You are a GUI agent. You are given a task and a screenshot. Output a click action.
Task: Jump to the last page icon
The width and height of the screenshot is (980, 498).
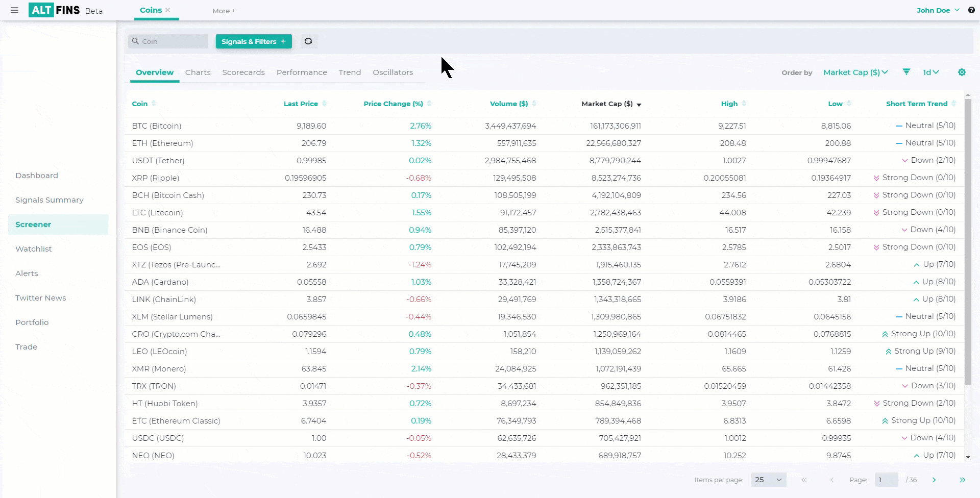962,480
